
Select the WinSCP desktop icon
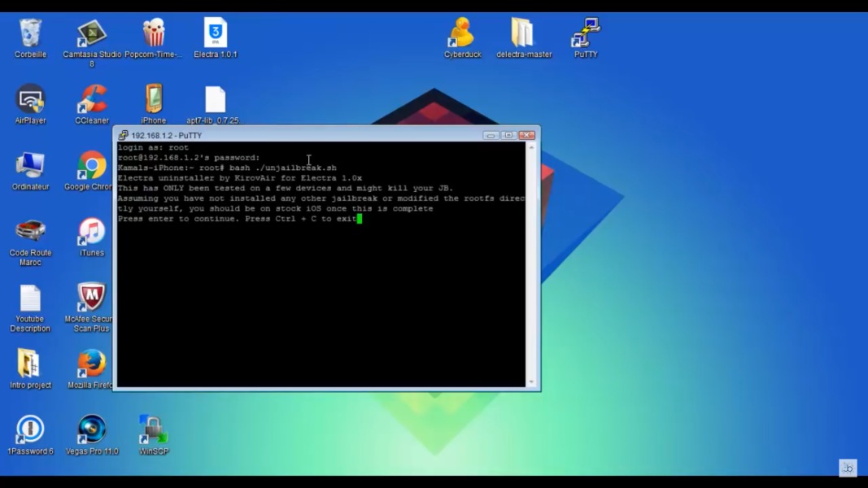coord(153,430)
